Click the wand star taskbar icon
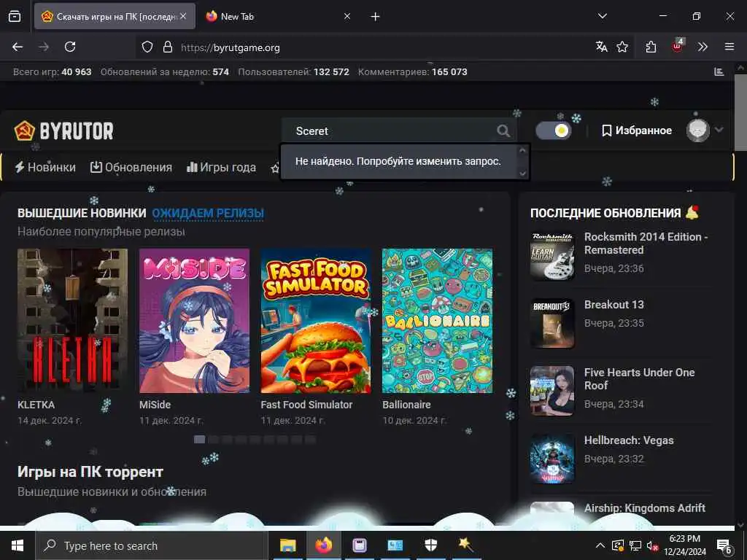 point(465,544)
